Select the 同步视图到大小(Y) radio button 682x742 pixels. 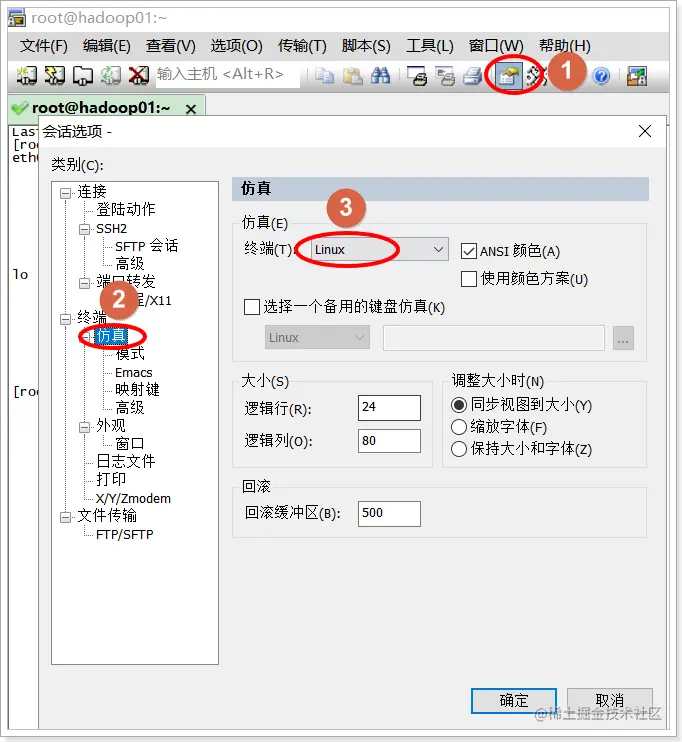click(x=459, y=405)
